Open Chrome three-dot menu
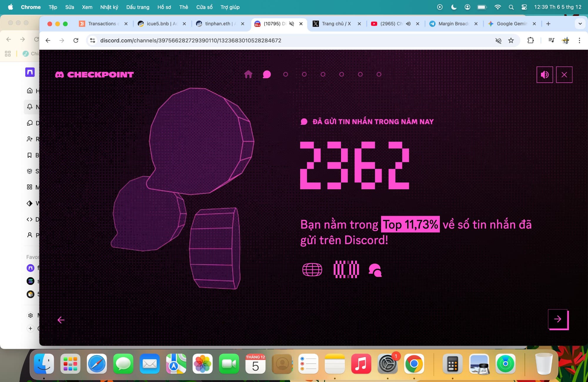Viewport: 588px width, 382px height. 579,40
